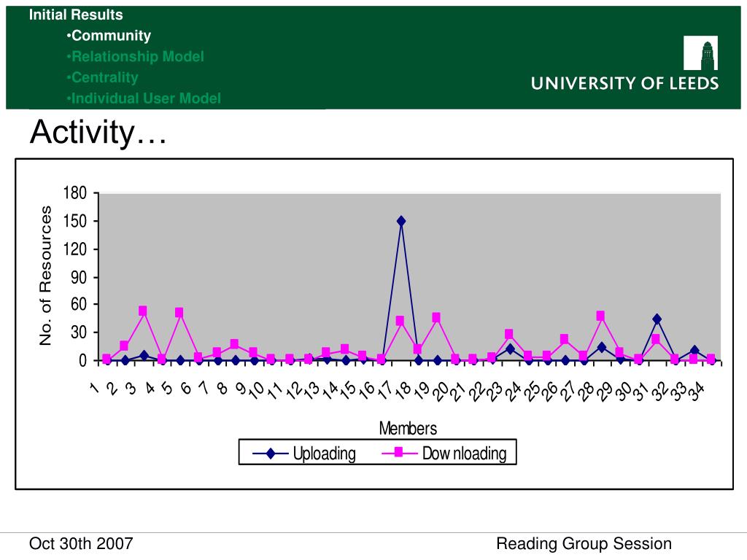747x560 pixels.
Task: Click the 'Dow nloading' legend label
Action: click(x=465, y=454)
